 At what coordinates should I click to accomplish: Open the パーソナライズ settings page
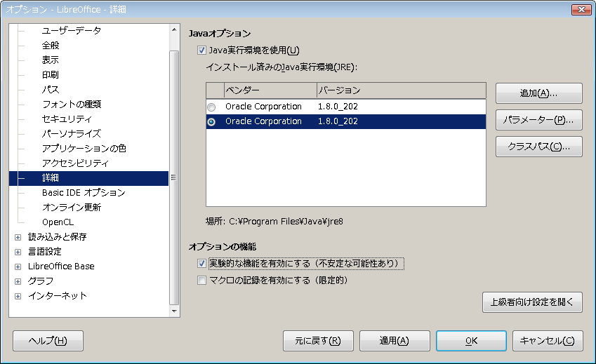[72, 133]
